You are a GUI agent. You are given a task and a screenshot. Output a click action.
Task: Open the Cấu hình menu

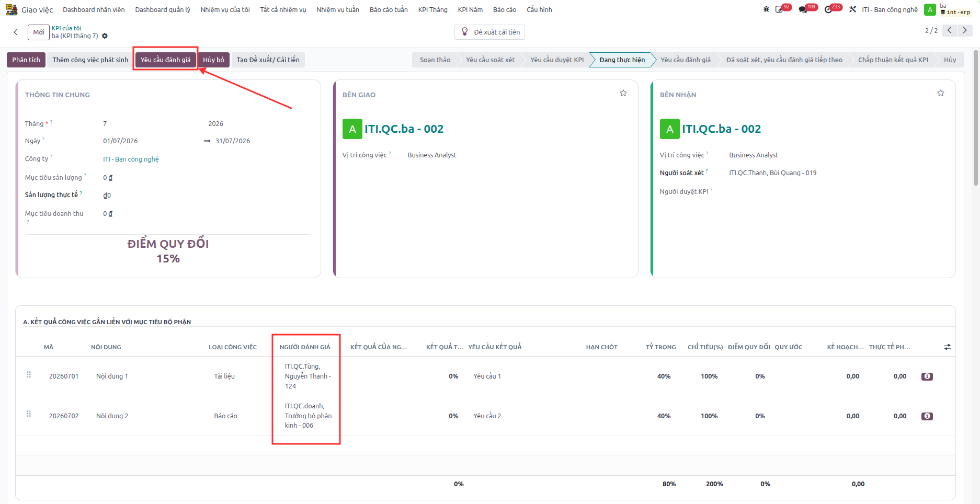[539, 9]
